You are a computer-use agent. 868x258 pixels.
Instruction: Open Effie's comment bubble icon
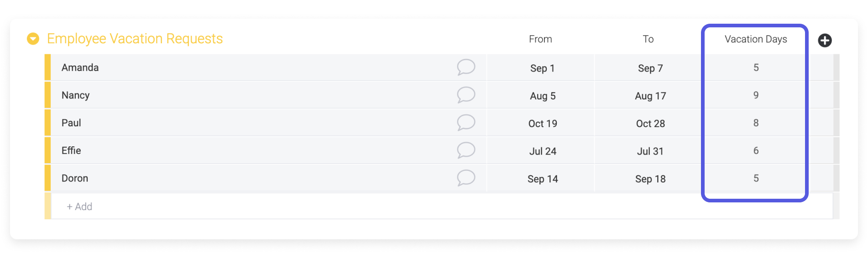click(466, 150)
